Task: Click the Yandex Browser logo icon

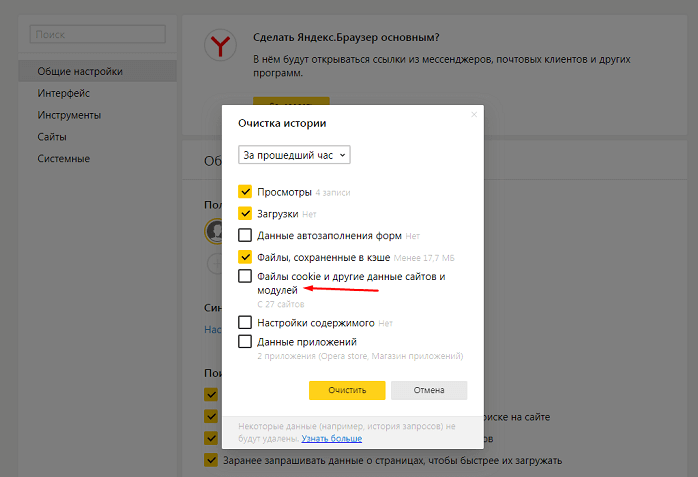Action: [220, 45]
